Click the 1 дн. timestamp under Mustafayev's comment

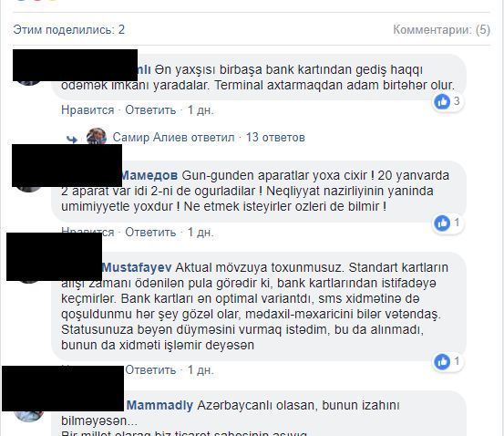201,369
